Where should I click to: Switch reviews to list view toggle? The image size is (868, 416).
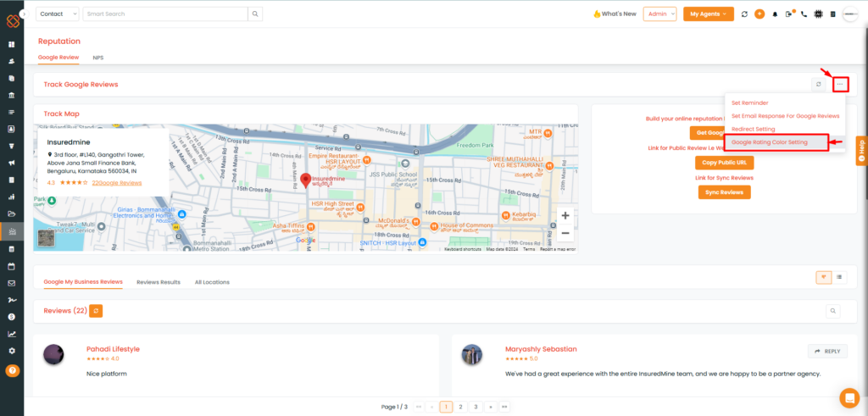[839, 277]
